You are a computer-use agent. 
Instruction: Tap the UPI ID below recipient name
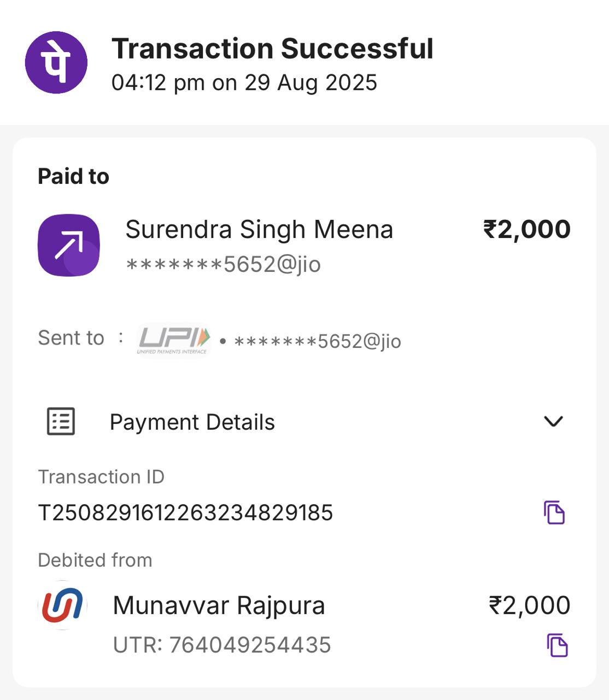pyautogui.click(x=223, y=265)
